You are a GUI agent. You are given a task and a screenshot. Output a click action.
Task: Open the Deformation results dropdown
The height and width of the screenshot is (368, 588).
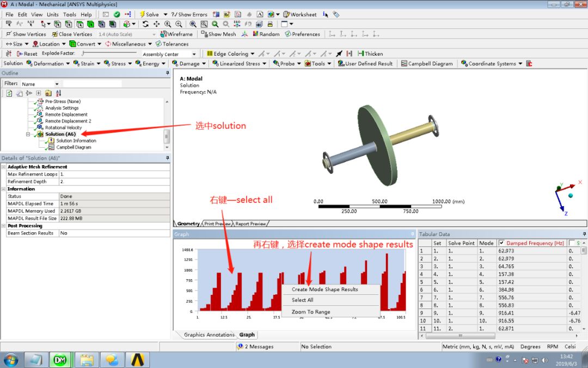(48, 63)
